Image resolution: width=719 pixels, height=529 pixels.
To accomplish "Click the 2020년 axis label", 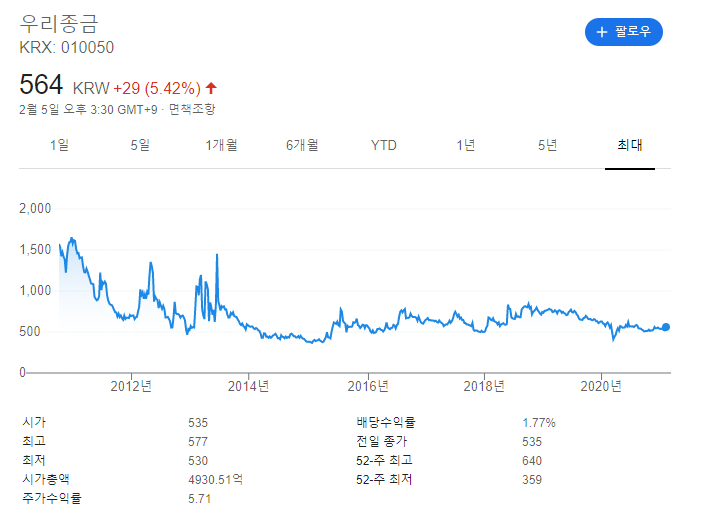I will pos(601,386).
